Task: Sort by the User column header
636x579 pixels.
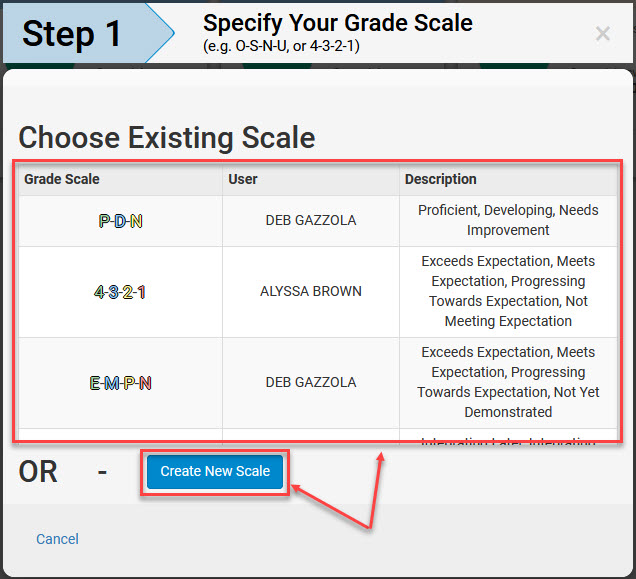Action: tap(243, 179)
